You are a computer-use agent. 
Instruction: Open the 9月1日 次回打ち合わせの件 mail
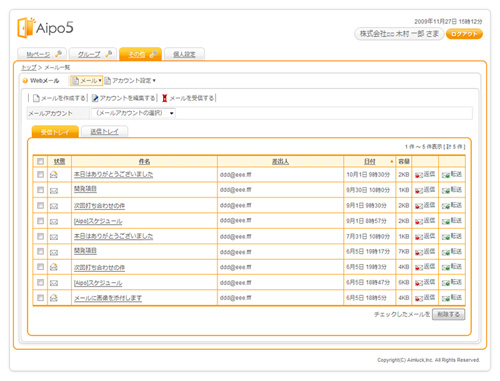99,206
